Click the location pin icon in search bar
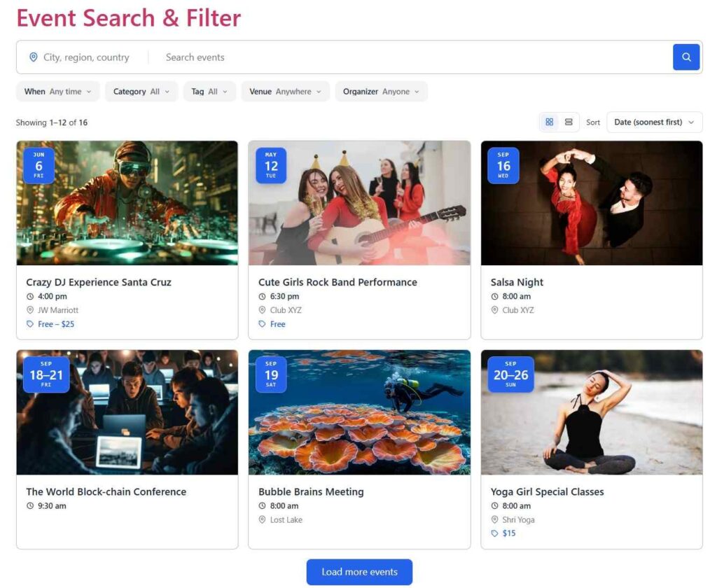Viewport: 717px width, 588px height. click(x=34, y=57)
